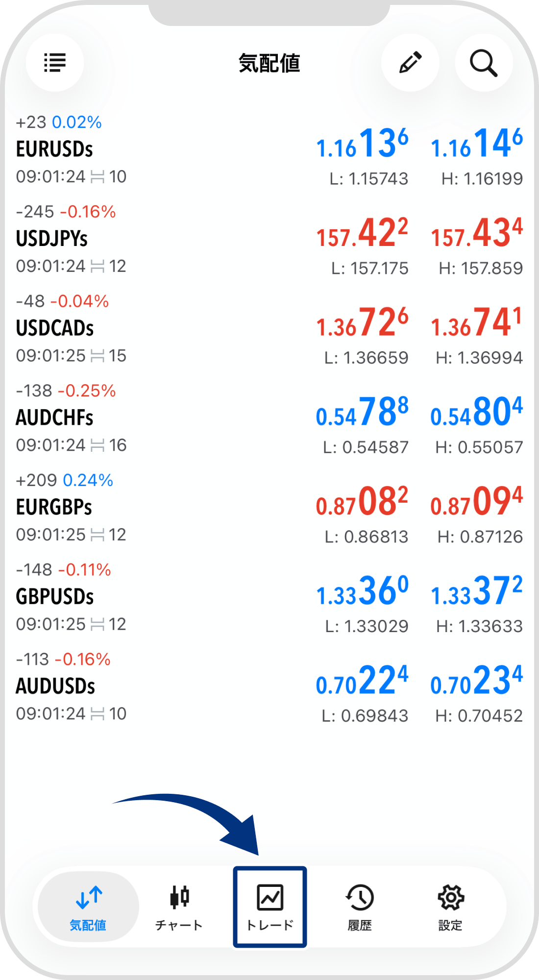Tap the History clock icon

360,897
